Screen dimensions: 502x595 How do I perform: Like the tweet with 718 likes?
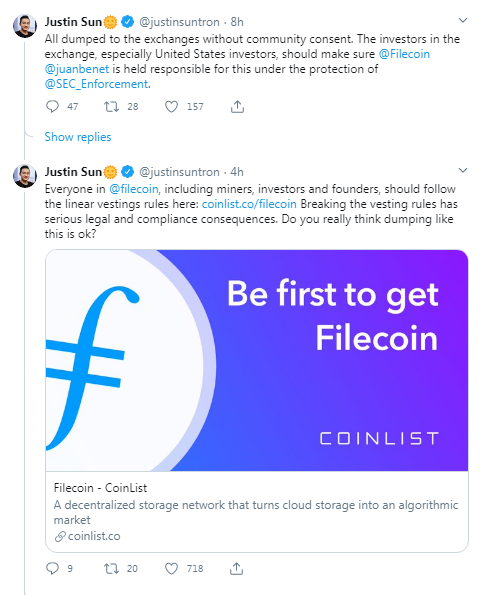[x=171, y=568]
